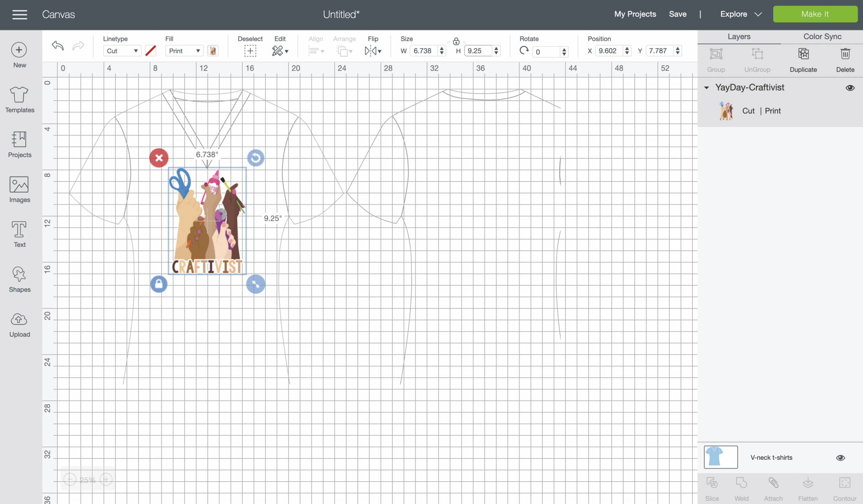This screenshot has width=863, height=504.
Task: Click the Width stepper arrows
Action: tap(442, 51)
